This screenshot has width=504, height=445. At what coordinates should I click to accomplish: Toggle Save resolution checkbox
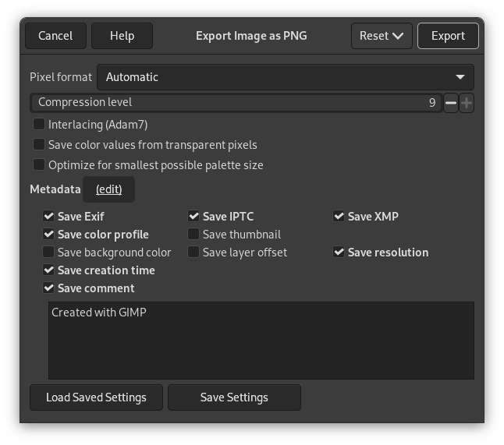(x=339, y=253)
